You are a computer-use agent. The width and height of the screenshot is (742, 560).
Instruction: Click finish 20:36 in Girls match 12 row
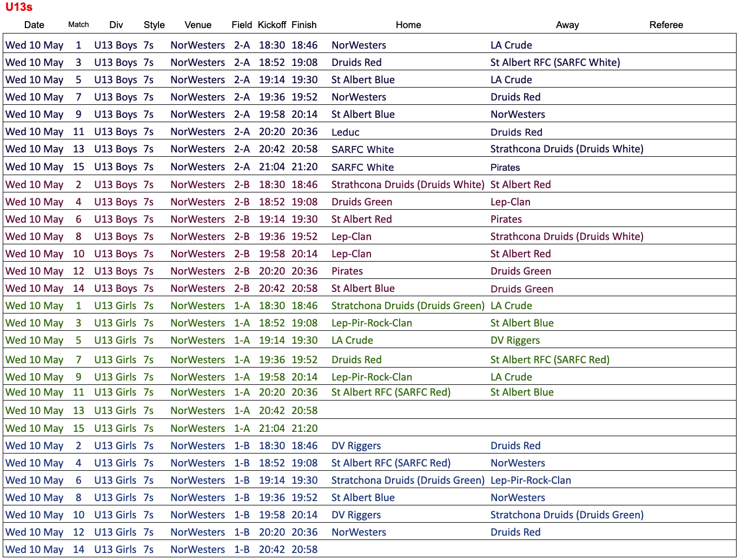tap(304, 532)
